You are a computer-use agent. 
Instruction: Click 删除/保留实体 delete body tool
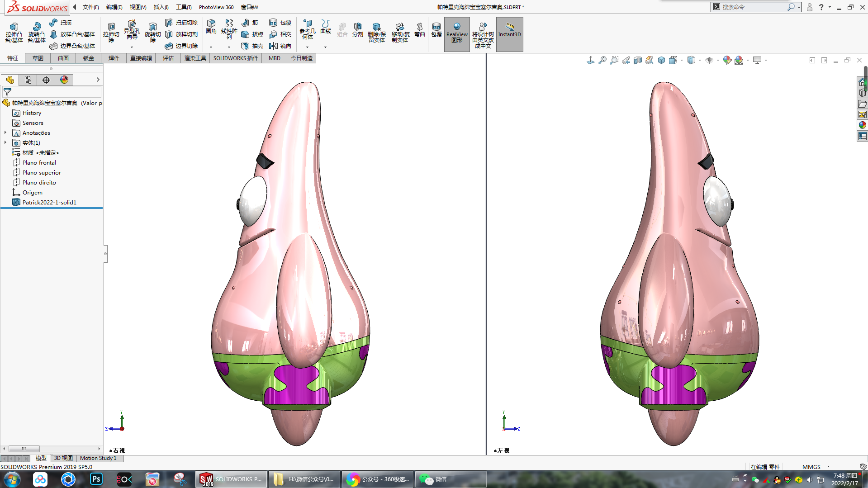377,33
